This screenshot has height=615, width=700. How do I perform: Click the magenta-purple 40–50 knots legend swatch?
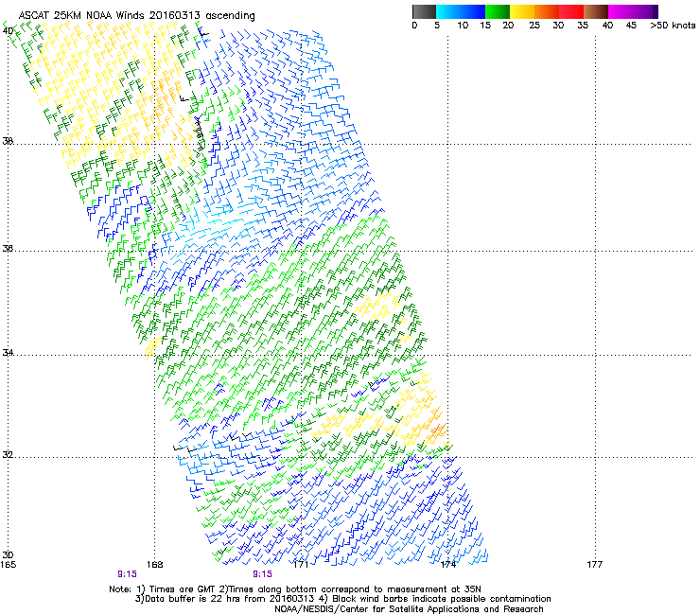(633, 11)
